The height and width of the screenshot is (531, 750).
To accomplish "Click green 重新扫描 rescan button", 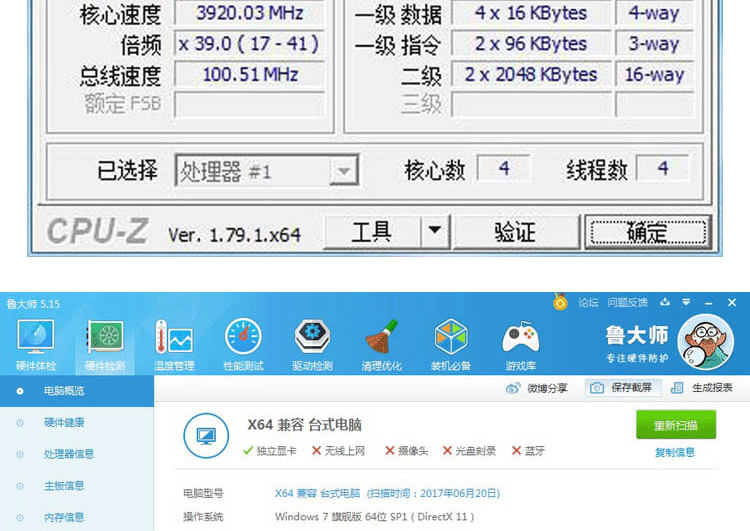I will coord(676,425).
